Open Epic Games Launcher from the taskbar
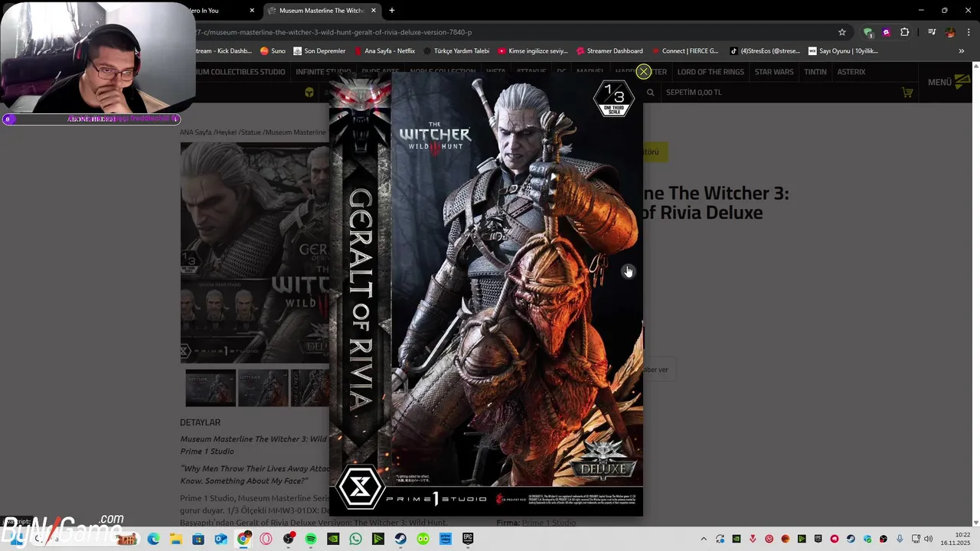 click(468, 539)
